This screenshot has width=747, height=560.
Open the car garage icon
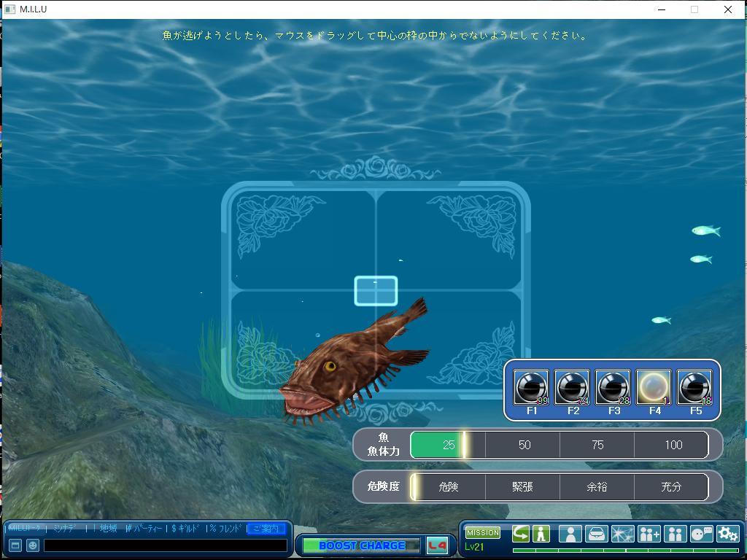tap(596, 534)
